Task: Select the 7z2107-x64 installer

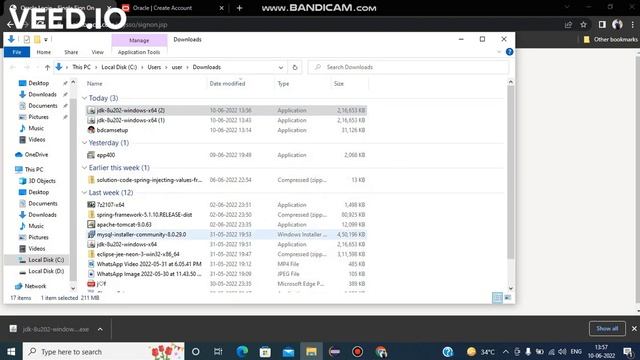Action: [227, 205]
